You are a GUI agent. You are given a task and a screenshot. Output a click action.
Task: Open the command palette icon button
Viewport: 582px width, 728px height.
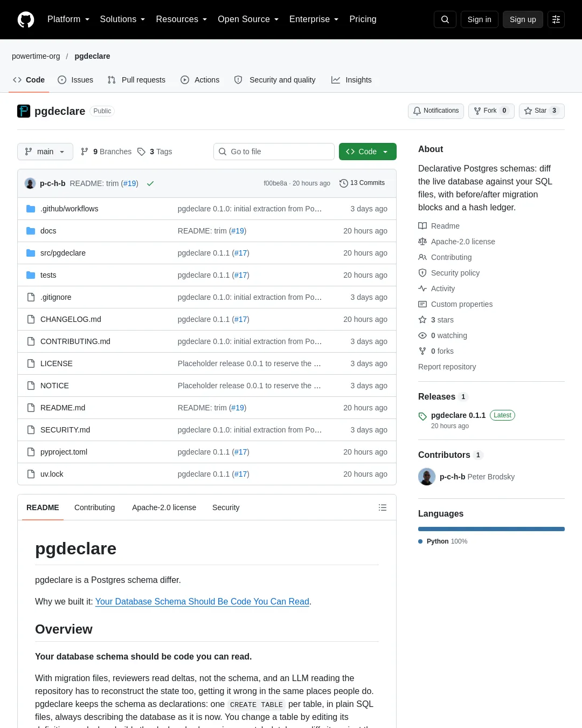point(556,19)
